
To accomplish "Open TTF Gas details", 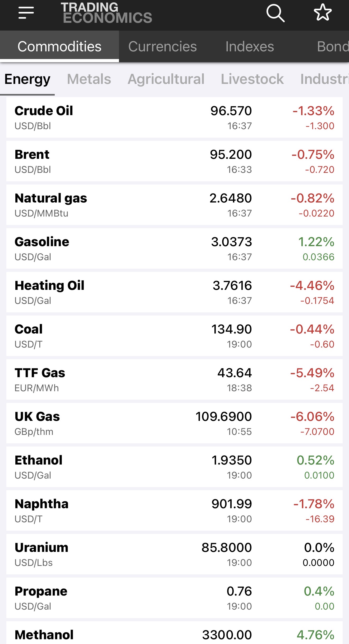I will coord(174,380).
